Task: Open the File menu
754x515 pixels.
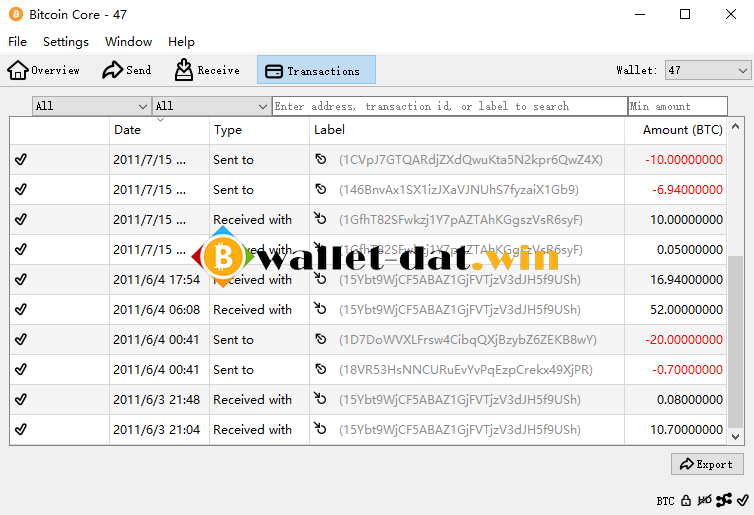Action: click(x=17, y=42)
